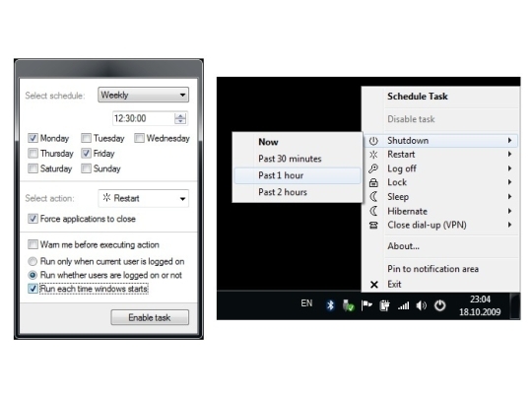Click the 12:30:00 time field

143,118
